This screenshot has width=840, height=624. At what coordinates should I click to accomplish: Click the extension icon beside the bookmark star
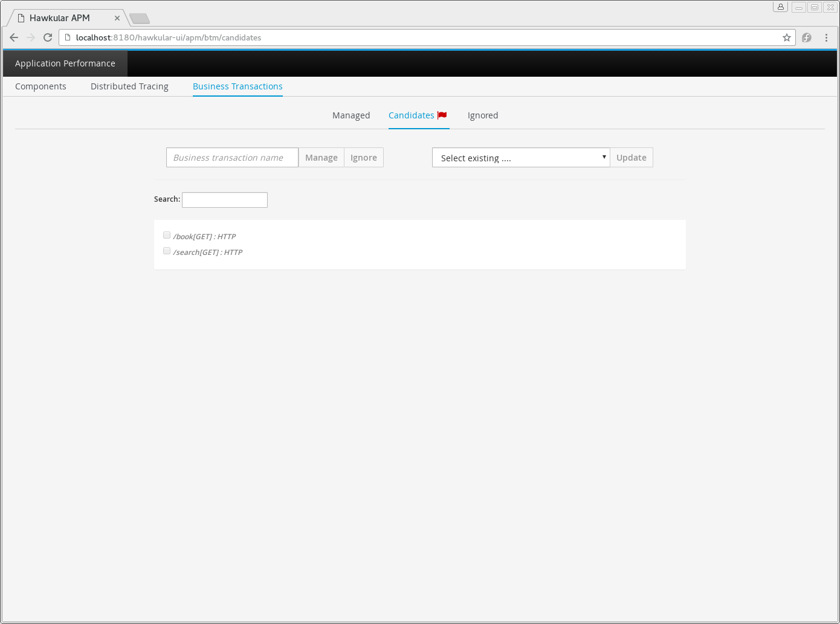tap(806, 37)
